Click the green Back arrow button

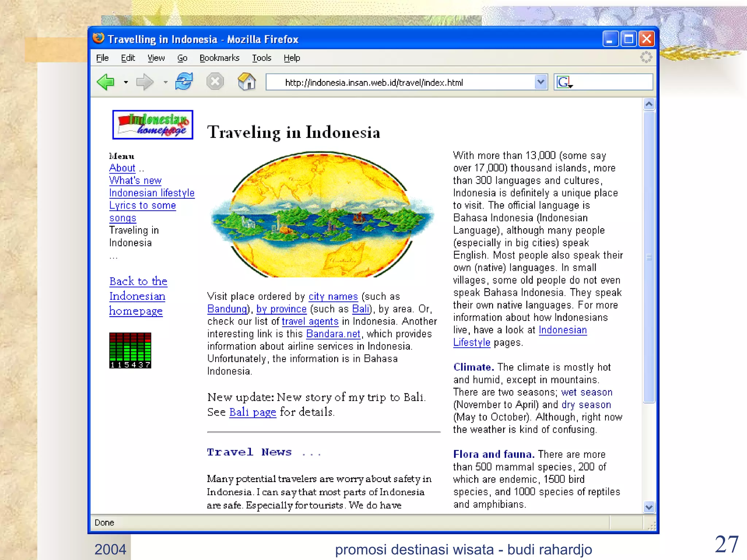[x=106, y=82]
